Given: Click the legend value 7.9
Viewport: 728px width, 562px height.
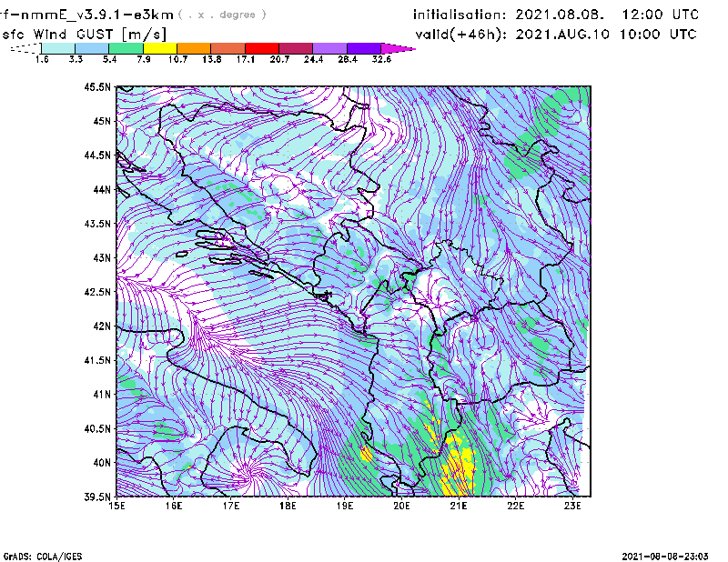Looking at the screenshot, I should tap(144, 59).
